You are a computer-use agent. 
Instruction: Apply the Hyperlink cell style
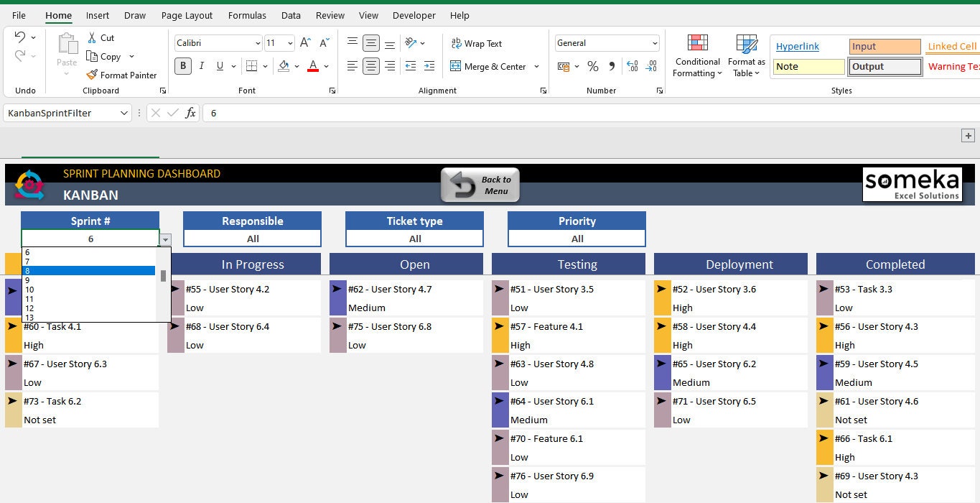(x=797, y=46)
